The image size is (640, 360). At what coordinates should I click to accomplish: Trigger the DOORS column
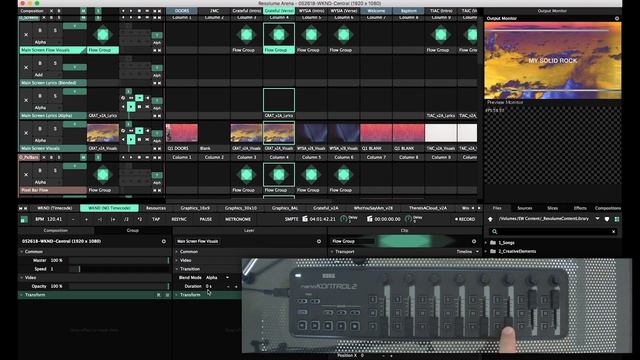(x=182, y=11)
